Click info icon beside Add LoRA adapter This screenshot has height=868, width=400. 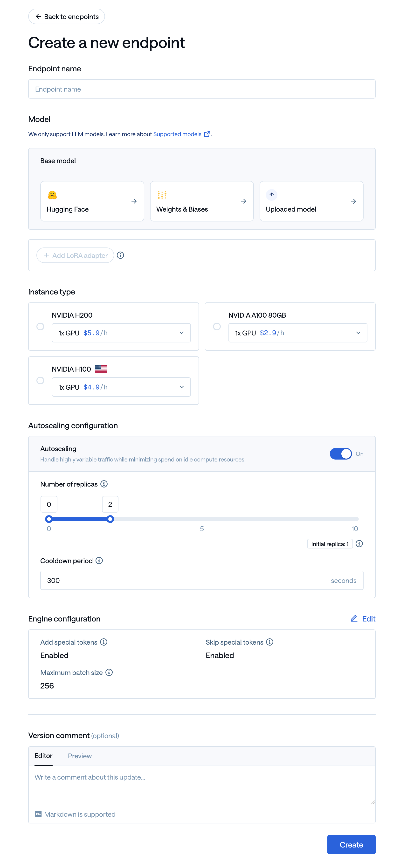tap(120, 255)
